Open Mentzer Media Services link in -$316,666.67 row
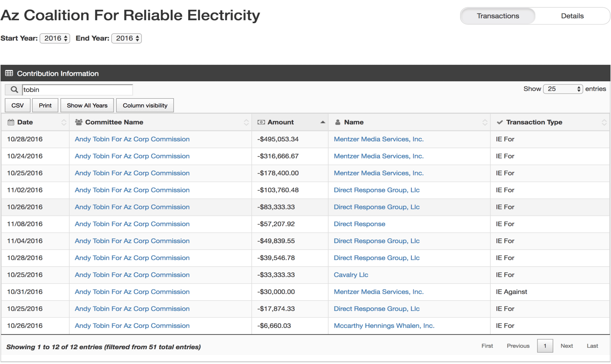 coord(379,156)
